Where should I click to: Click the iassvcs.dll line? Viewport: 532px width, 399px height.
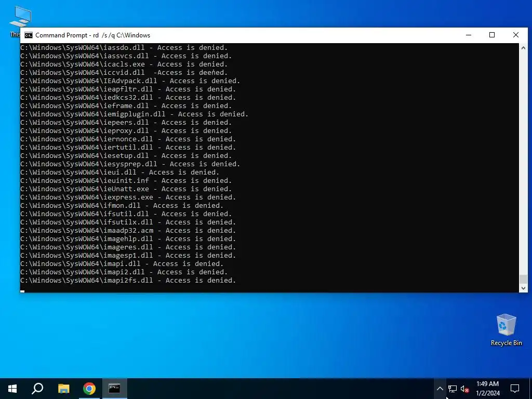click(x=126, y=56)
